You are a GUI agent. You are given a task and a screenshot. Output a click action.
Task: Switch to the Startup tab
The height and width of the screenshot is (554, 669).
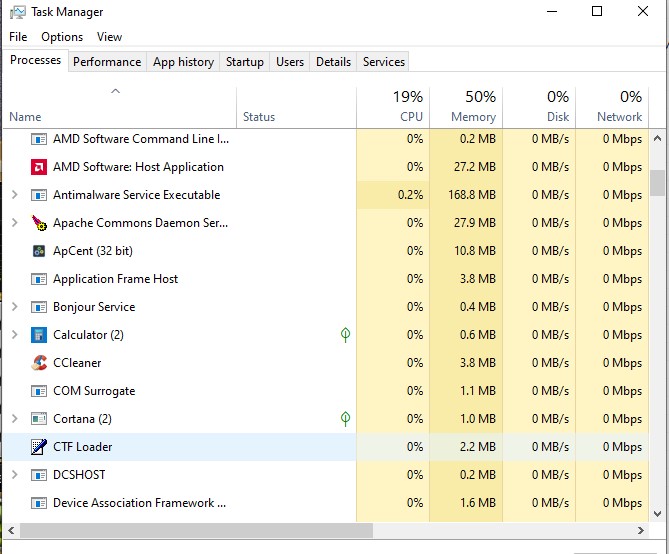click(x=244, y=62)
